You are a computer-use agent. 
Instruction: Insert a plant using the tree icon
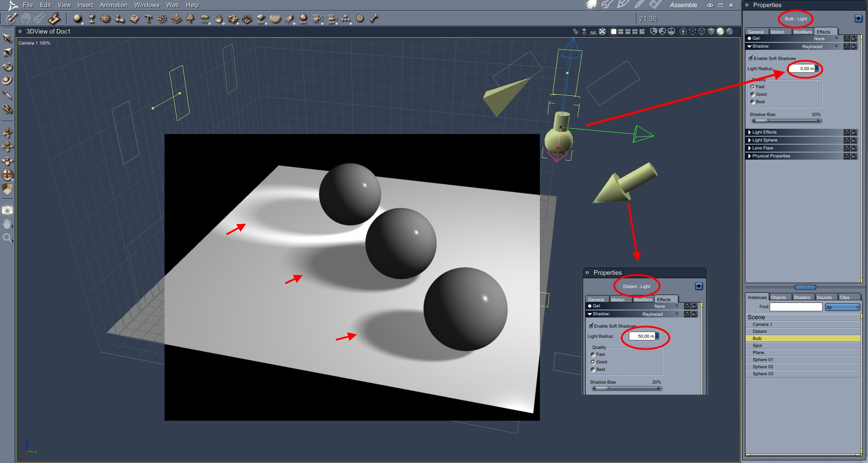[x=191, y=19]
